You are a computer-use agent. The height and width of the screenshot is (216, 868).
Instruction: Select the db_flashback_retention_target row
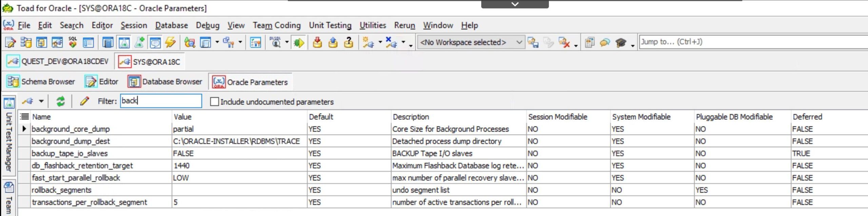click(442, 166)
